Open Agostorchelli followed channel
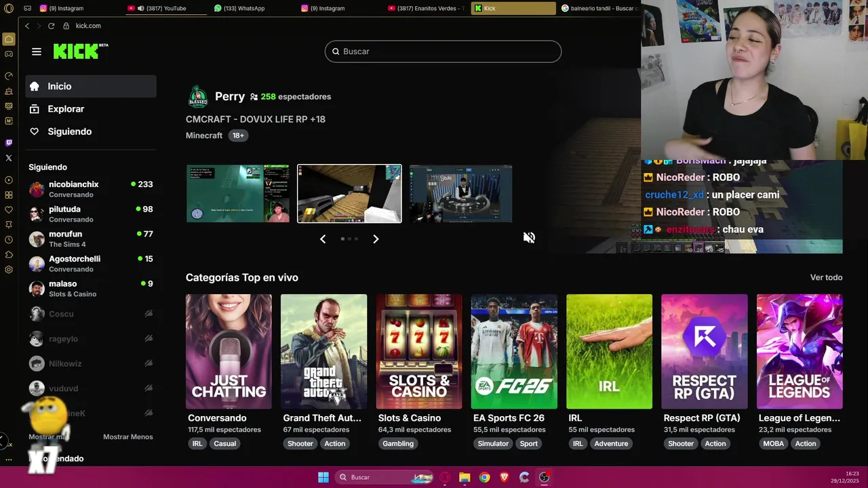This screenshot has width=868, height=488. [91, 264]
